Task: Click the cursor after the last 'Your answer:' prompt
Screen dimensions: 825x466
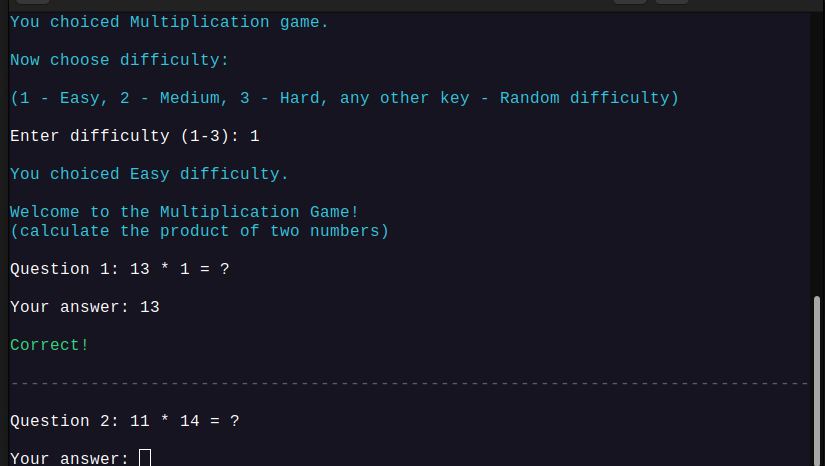Action: pyautogui.click(x=145, y=458)
